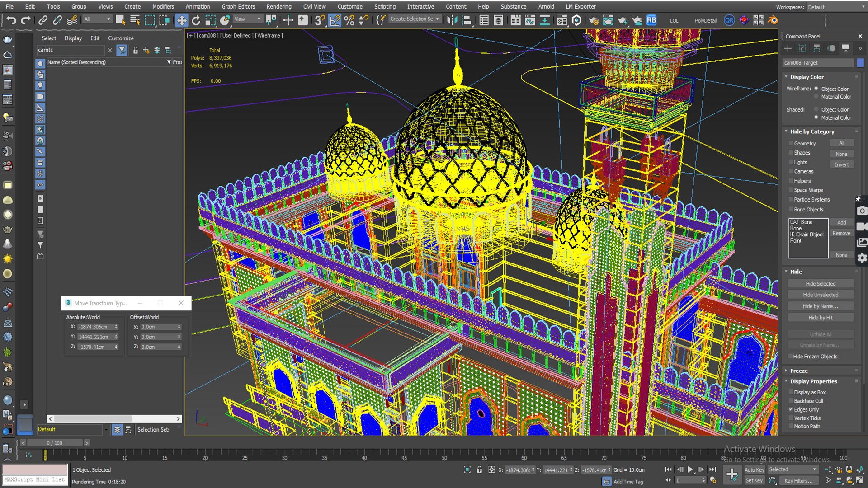Click the 0 / 100 time slider
The width and height of the screenshot is (868, 488).
pyautogui.click(x=55, y=443)
